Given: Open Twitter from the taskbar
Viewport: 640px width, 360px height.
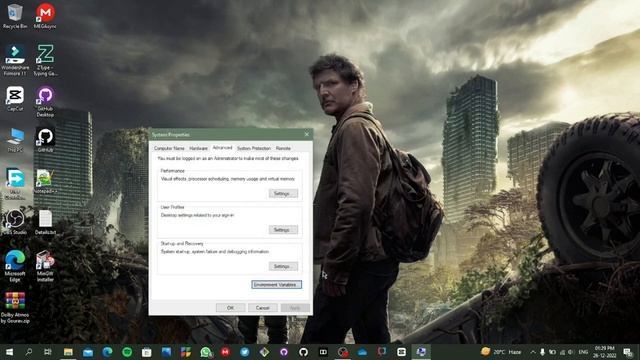Looking at the screenshot, I should (245, 352).
